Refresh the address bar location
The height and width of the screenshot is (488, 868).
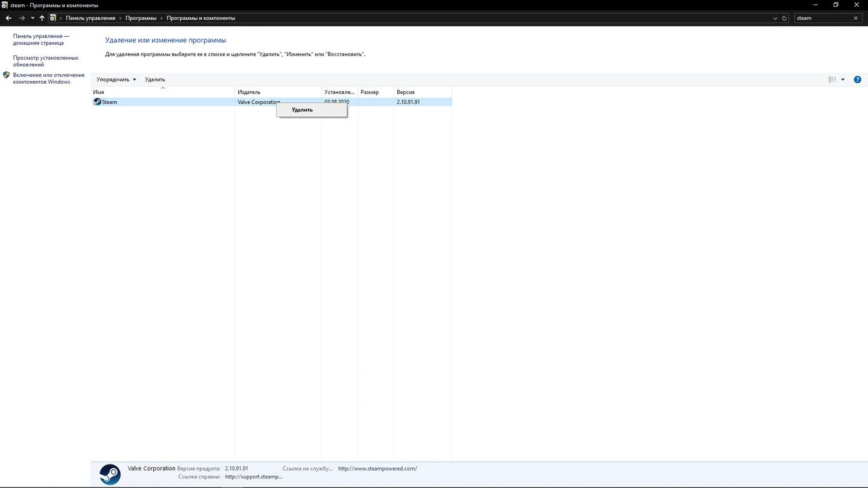pyautogui.click(x=784, y=18)
